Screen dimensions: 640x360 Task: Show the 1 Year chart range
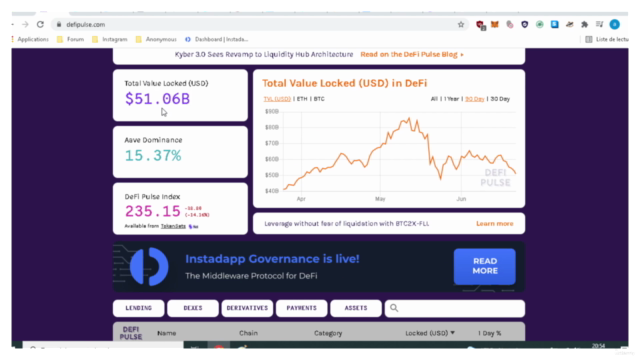451,99
